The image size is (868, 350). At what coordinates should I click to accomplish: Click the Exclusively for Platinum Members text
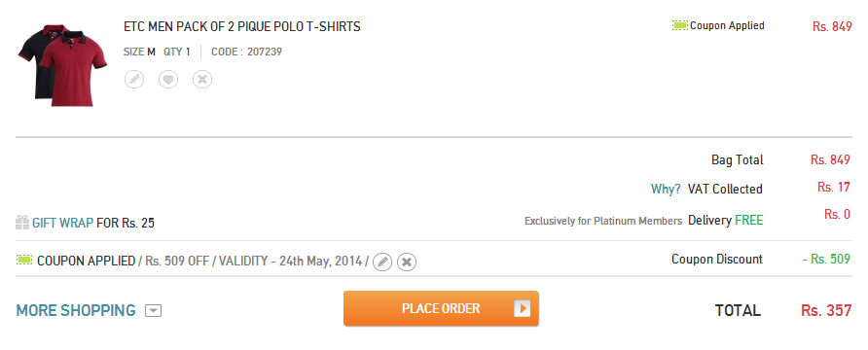[603, 221]
